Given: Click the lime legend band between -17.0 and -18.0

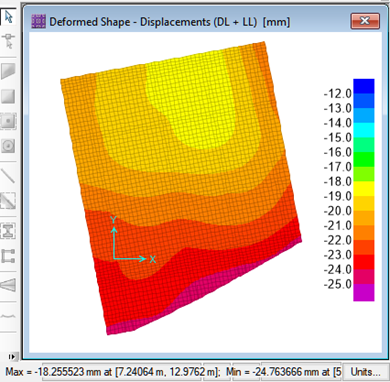Looking at the screenshot, I should click(x=364, y=174).
